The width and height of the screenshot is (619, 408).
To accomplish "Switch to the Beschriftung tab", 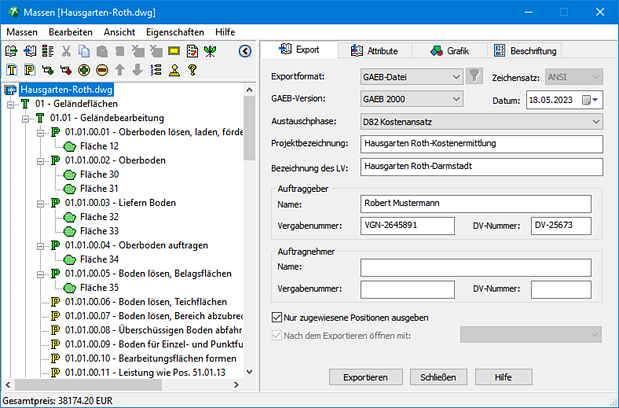I will (x=524, y=50).
